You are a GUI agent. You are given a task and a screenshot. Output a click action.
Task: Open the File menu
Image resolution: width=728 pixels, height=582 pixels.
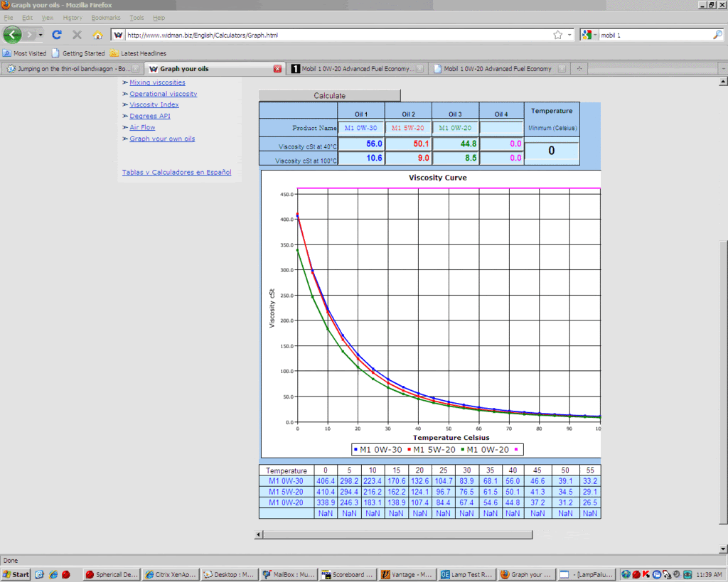click(9, 18)
